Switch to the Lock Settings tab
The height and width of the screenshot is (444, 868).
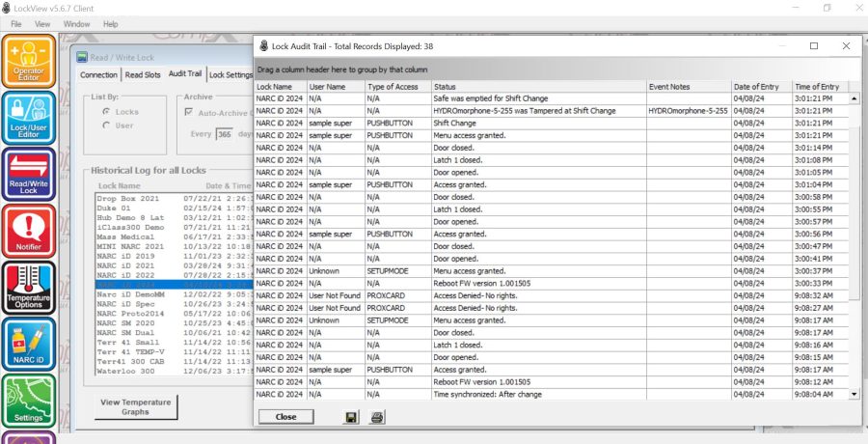(231, 75)
